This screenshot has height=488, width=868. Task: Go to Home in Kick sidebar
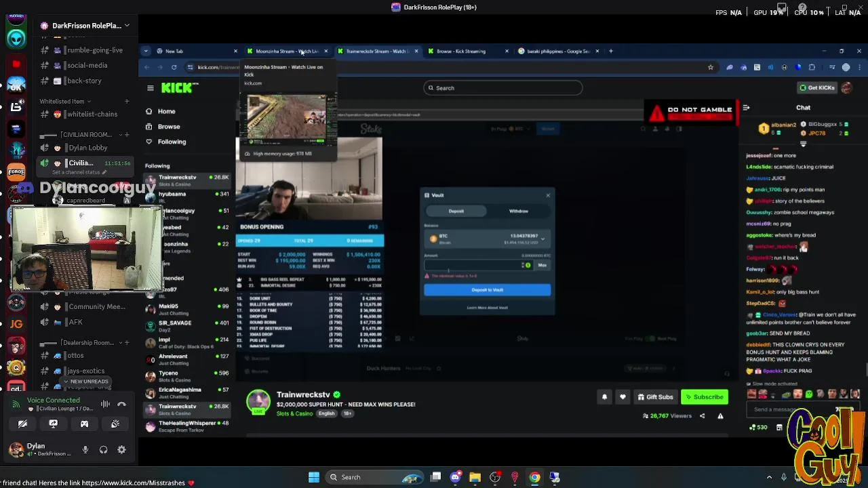coord(166,111)
